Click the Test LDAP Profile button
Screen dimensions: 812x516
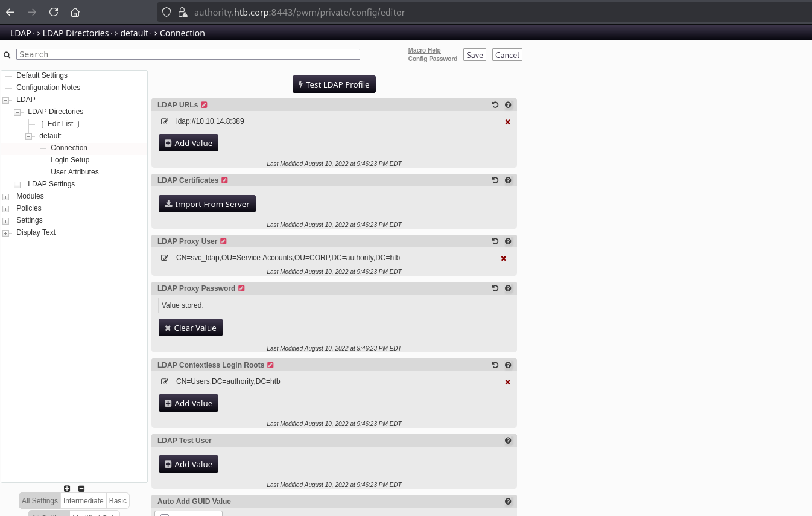(x=334, y=84)
